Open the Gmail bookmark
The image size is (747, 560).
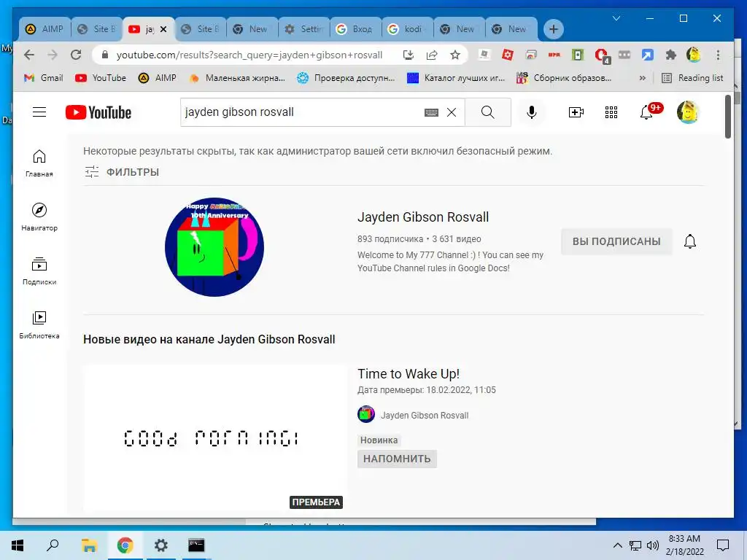click(44, 78)
